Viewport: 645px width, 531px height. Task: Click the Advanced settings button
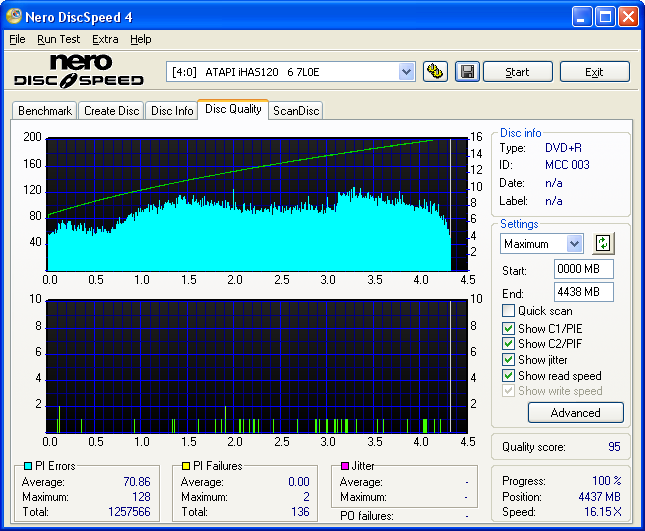click(575, 413)
